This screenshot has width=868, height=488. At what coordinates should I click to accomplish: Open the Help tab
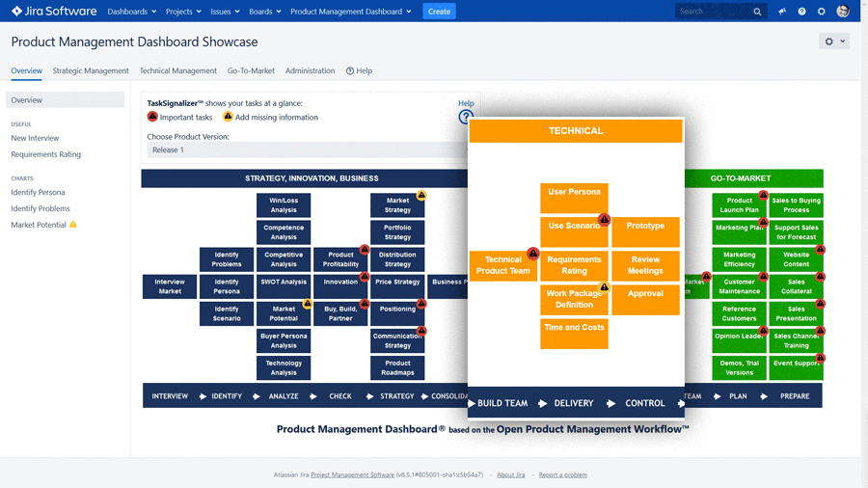point(360,70)
